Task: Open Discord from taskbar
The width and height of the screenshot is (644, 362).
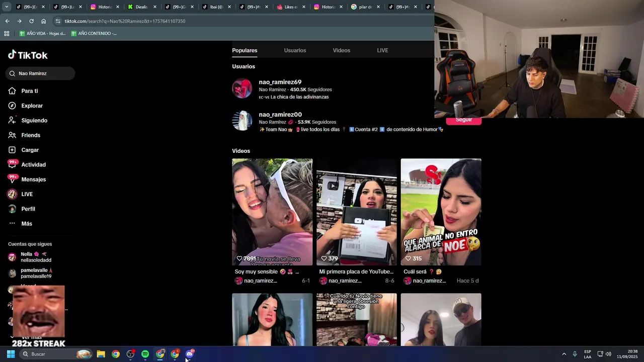Action: [190, 354]
